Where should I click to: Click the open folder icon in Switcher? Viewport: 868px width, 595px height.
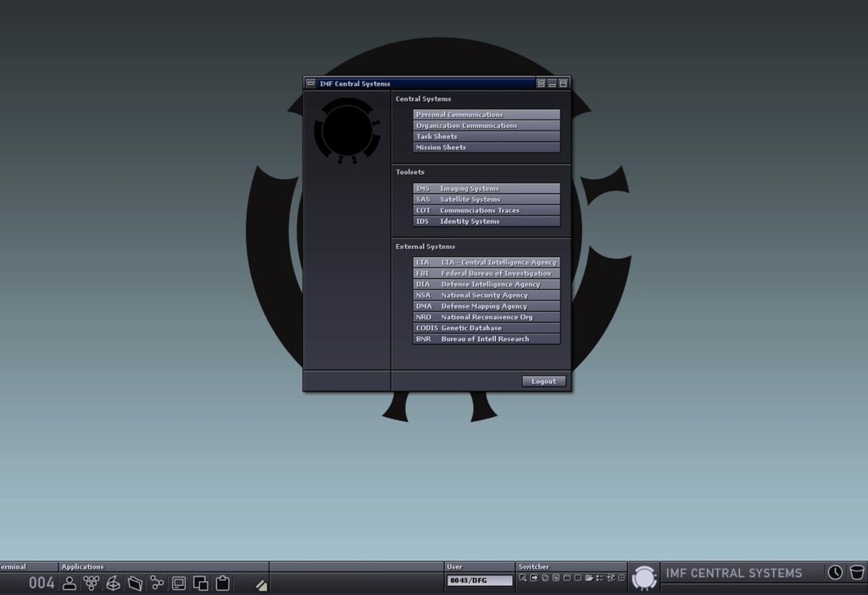coord(589,578)
